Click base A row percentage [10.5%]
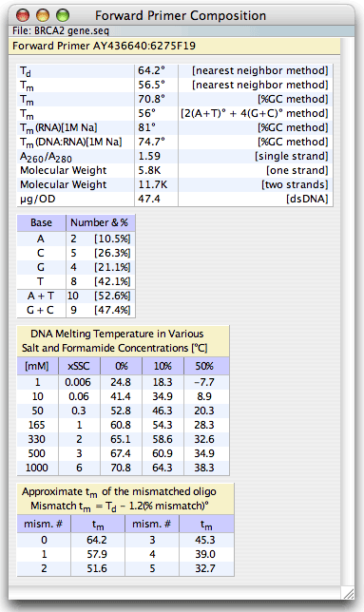The image size is (364, 612). pos(112,239)
